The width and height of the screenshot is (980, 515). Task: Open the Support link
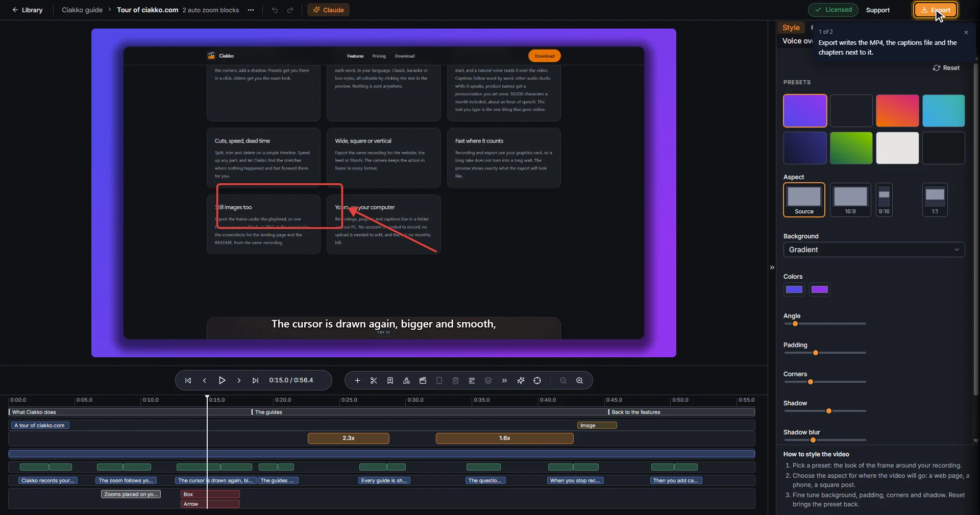[x=877, y=10]
